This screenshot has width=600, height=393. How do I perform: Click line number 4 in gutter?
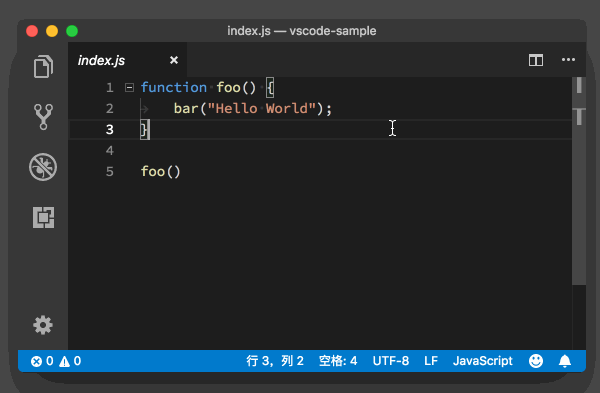110,150
